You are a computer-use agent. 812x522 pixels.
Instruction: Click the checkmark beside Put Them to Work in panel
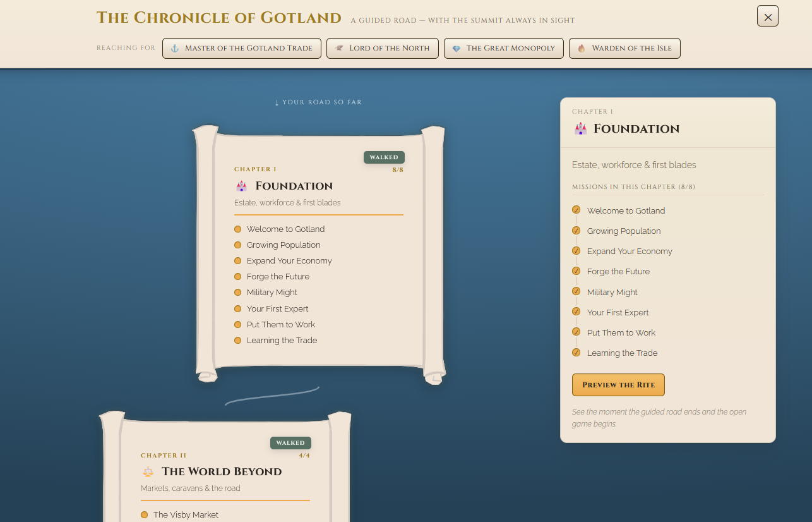pos(576,332)
